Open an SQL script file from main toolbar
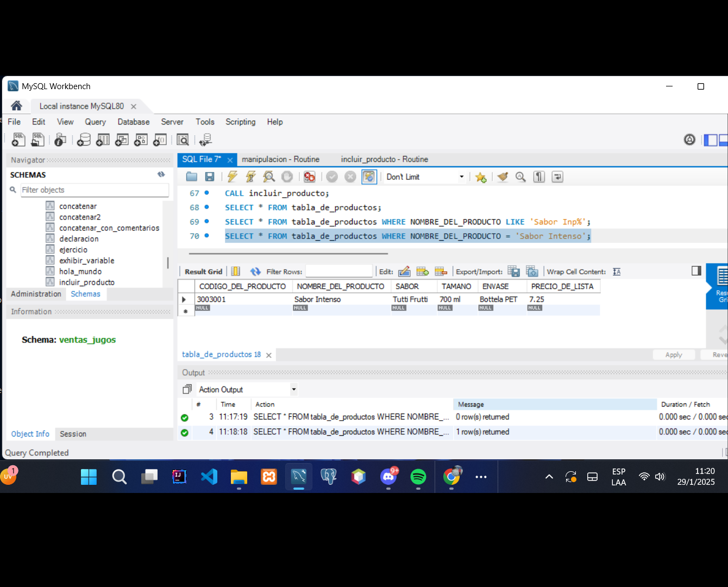Screen dimensions: 728x587 tap(37, 140)
